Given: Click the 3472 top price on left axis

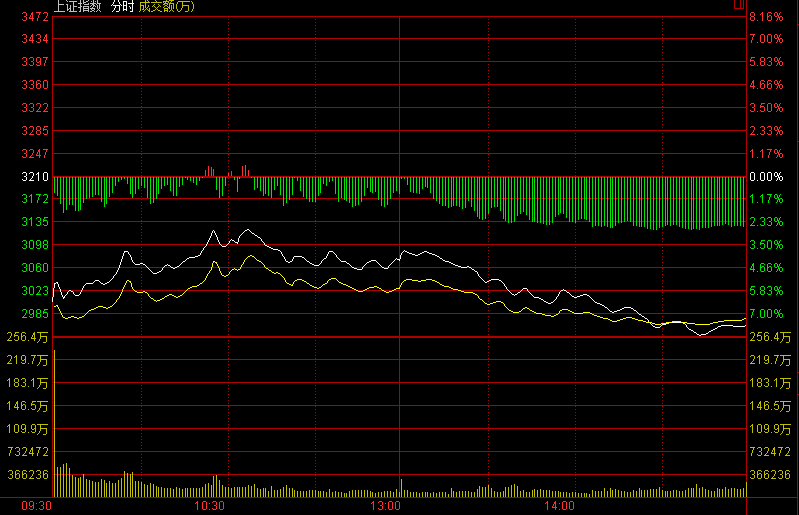Looking at the screenshot, I should [36, 17].
